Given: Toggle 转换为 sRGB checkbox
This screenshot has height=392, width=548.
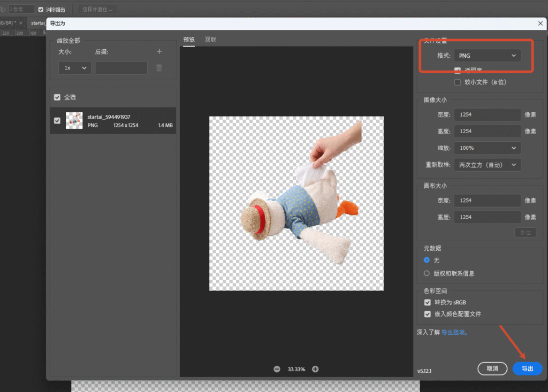Looking at the screenshot, I should click(428, 302).
